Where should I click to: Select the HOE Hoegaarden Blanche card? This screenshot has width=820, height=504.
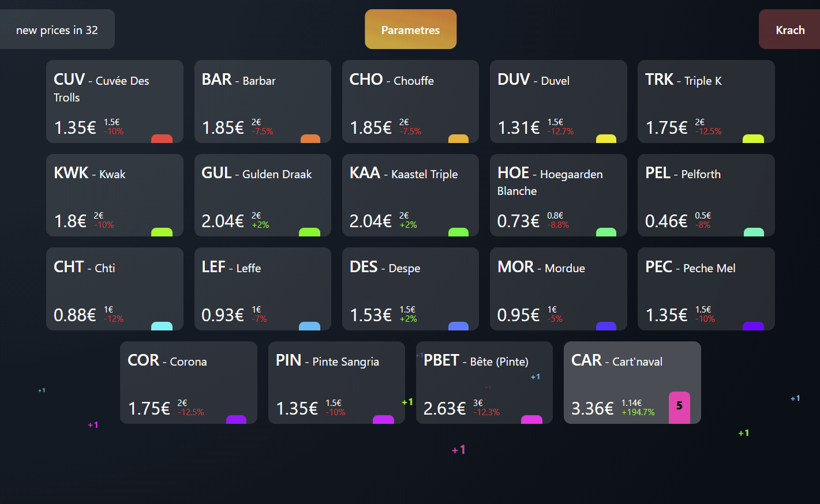[x=558, y=195]
